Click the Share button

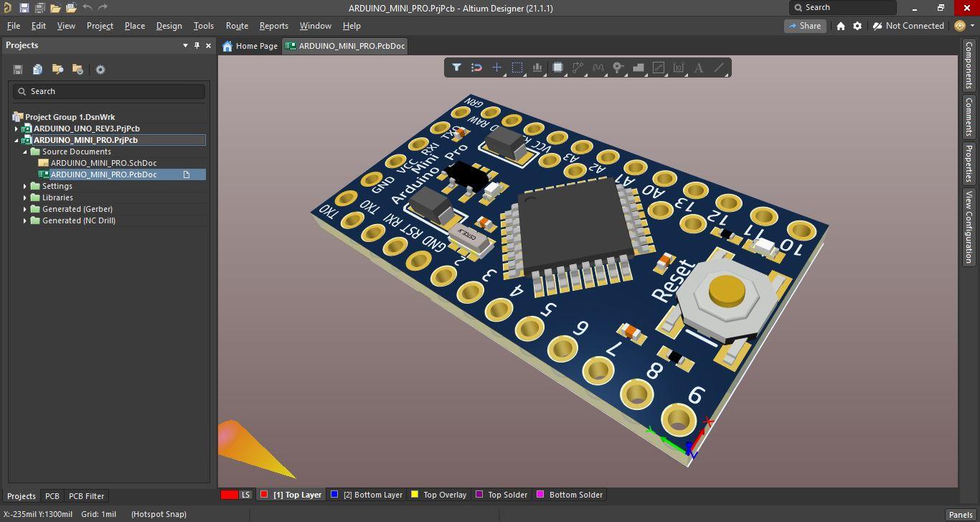(804, 26)
